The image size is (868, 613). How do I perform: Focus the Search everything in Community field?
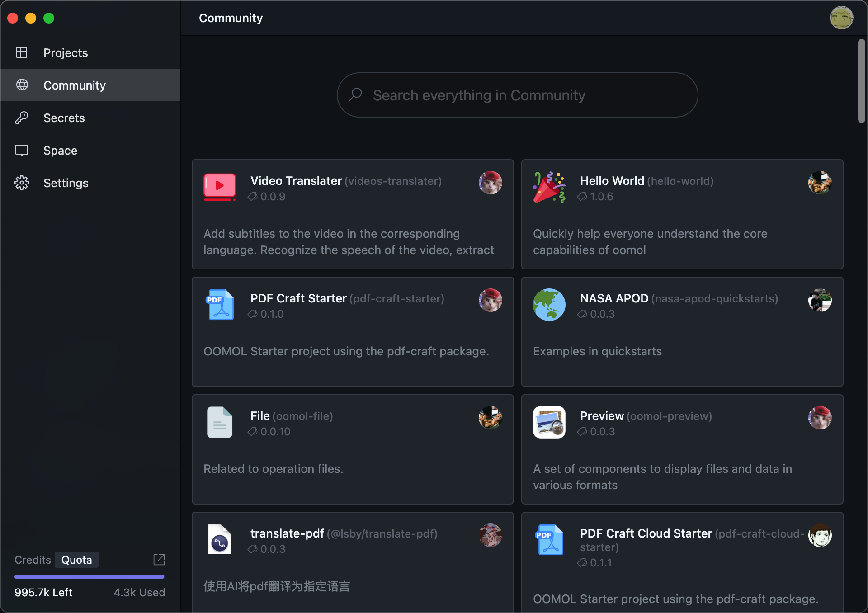coord(517,95)
